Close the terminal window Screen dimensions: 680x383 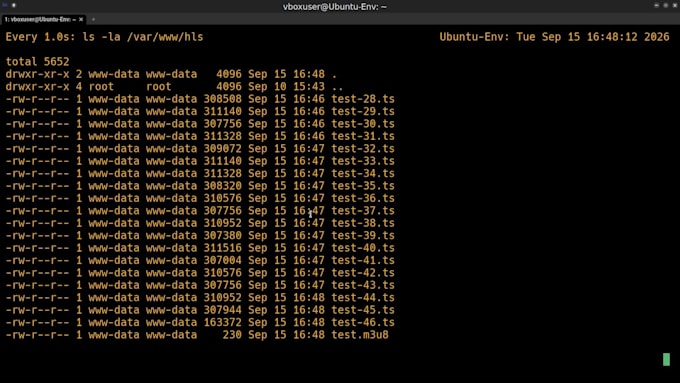pos(675,6)
